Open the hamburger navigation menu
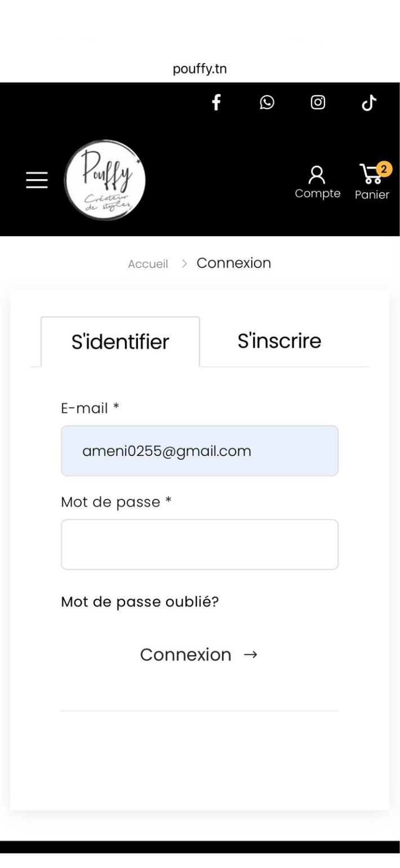This screenshot has height=868, width=400. (x=37, y=180)
